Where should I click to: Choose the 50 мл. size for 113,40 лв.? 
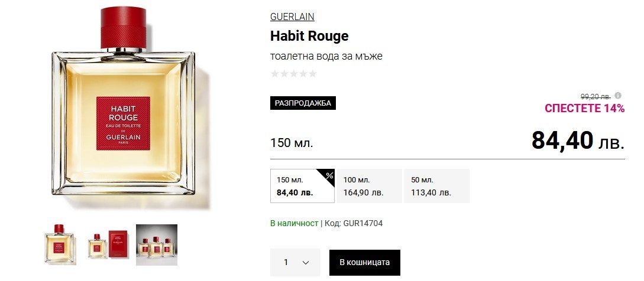point(437,186)
